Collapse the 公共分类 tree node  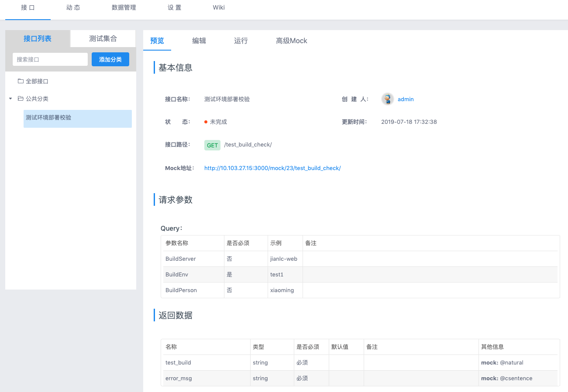tap(10, 99)
